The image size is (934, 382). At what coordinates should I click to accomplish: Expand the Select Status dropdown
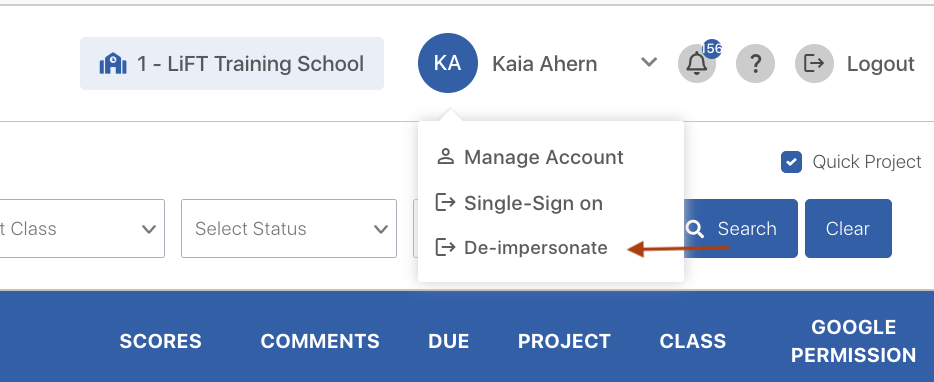tap(289, 228)
